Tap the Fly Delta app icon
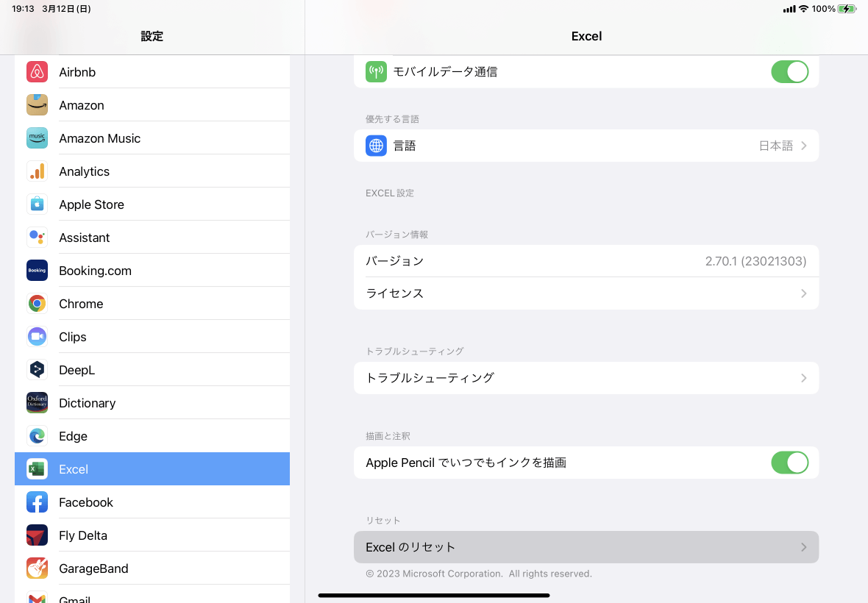 (37, 535)
